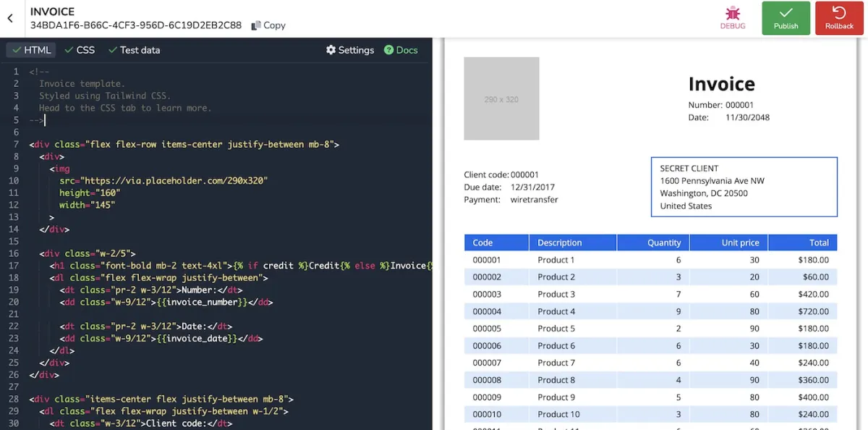Click the Code column header in the table

point(496,243)
